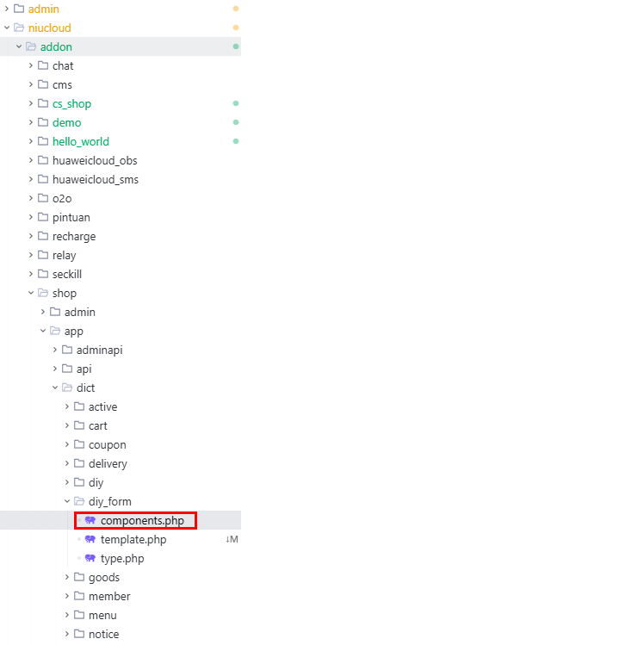Expand the cart folder chevron
The image size is (644, 645).
[67, 425]
